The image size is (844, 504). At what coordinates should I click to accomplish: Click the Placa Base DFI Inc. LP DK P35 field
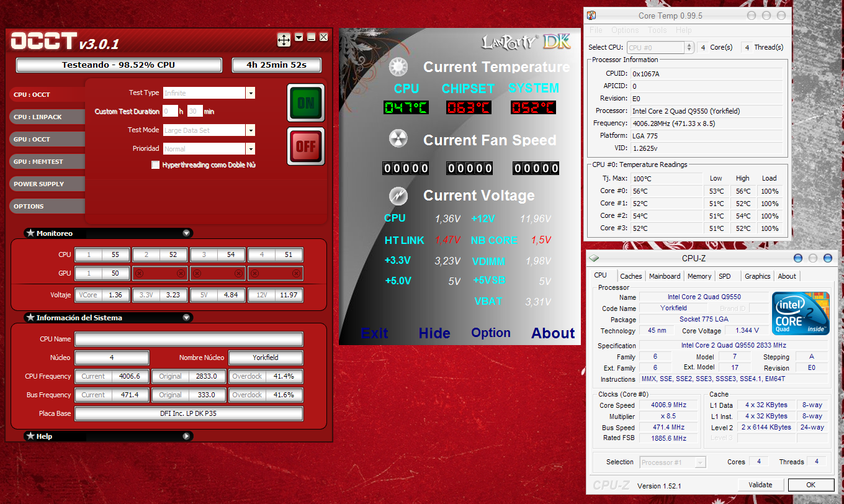click(189, 413)
